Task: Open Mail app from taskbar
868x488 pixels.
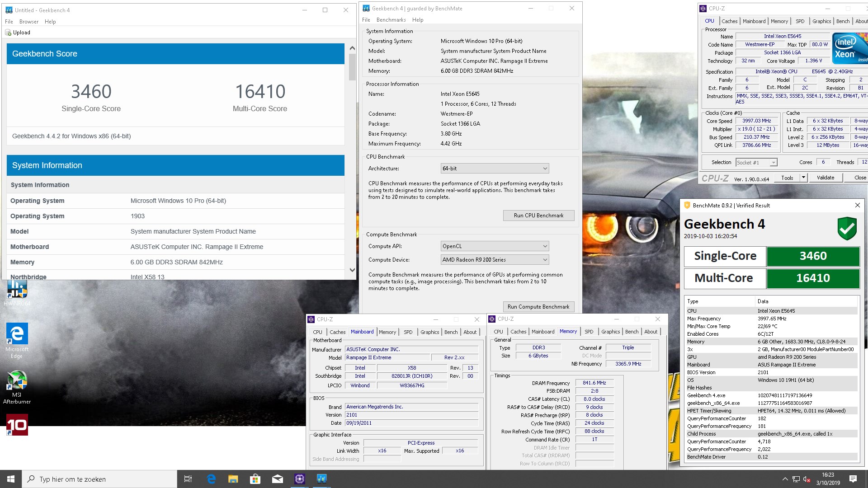Action: pyautogui.click(x=277, y=479)
